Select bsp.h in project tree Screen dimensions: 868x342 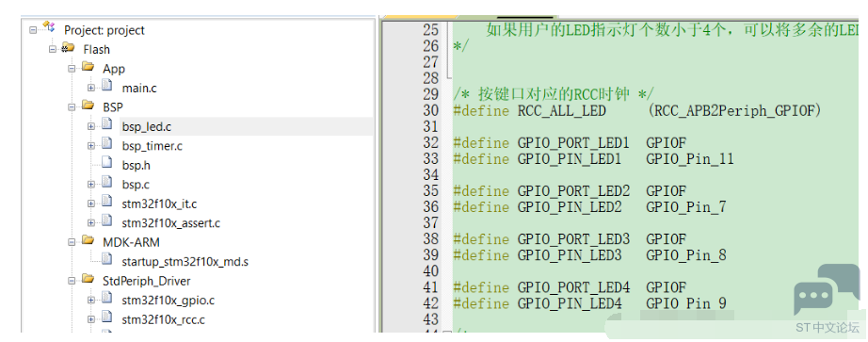pos(136,165)
